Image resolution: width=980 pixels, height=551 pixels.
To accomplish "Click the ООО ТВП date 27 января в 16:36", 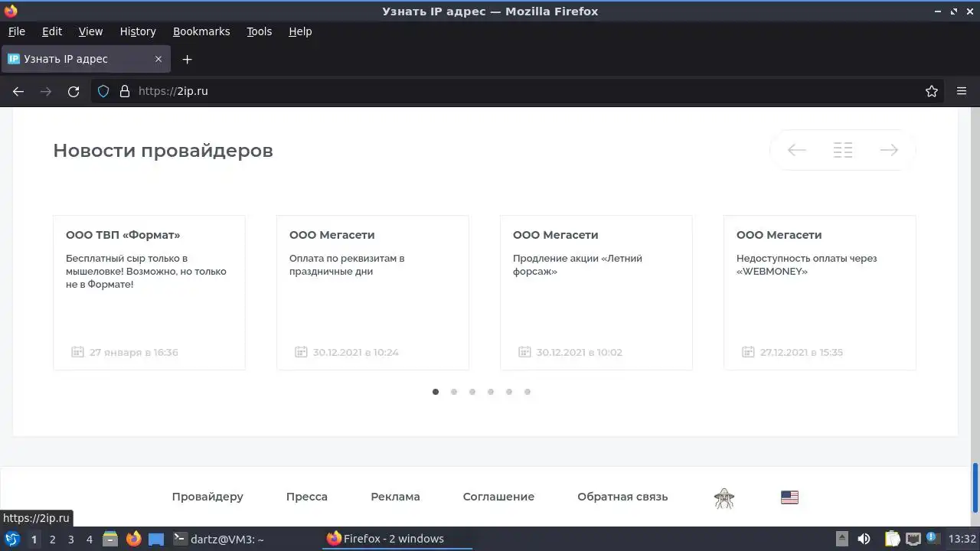I will tap(133, 353).
